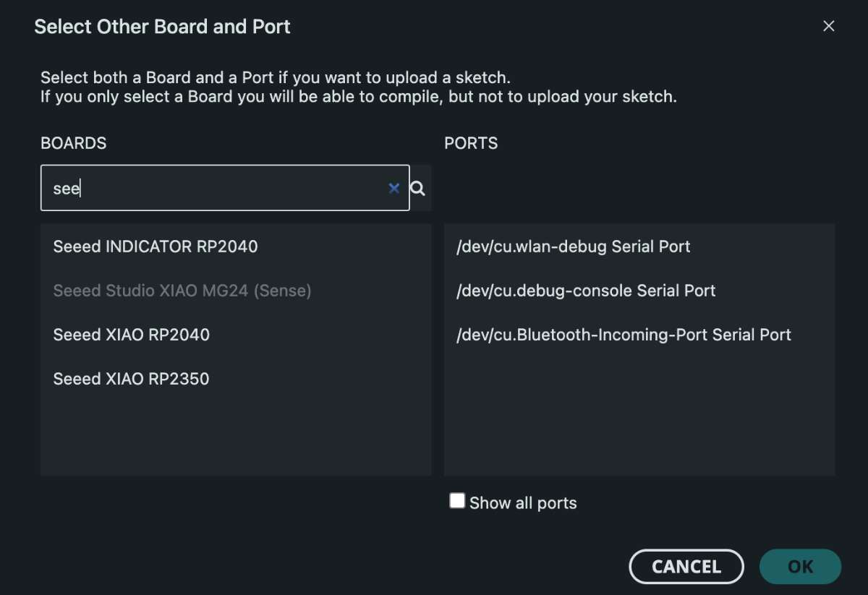Viewport: 868px width, 595px height.
Task: Choose Seeed Studio XIAO MG24 (Sense)
Action: [x=182, y=291]
